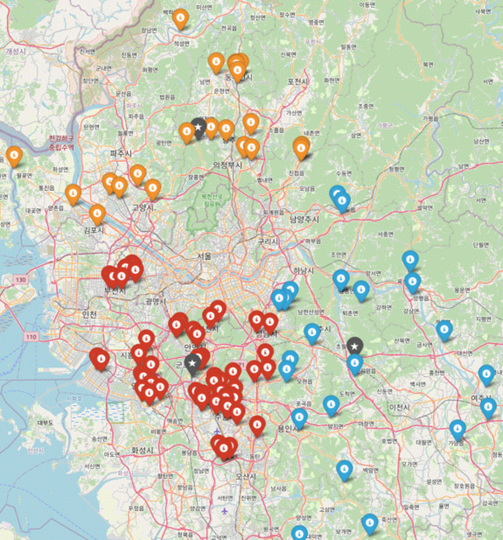Select the orange marker above 진접읍
503x540 pixels.
pos(301,148)
